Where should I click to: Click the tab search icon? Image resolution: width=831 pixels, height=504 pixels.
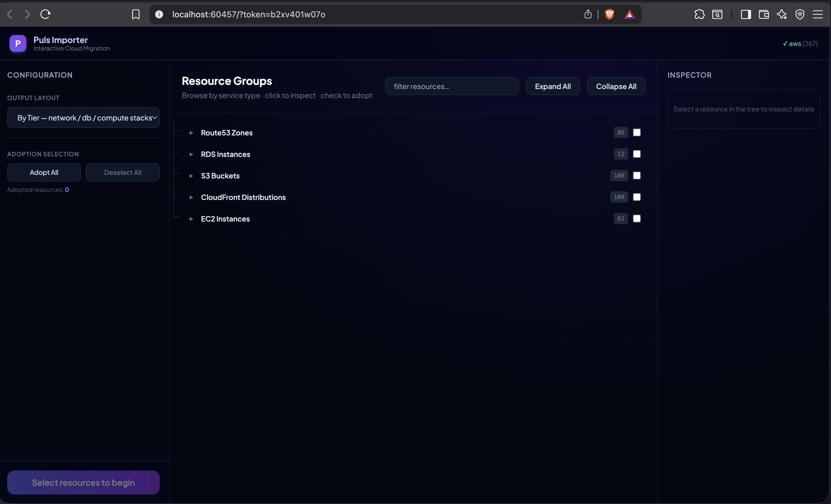coord(717,14)
